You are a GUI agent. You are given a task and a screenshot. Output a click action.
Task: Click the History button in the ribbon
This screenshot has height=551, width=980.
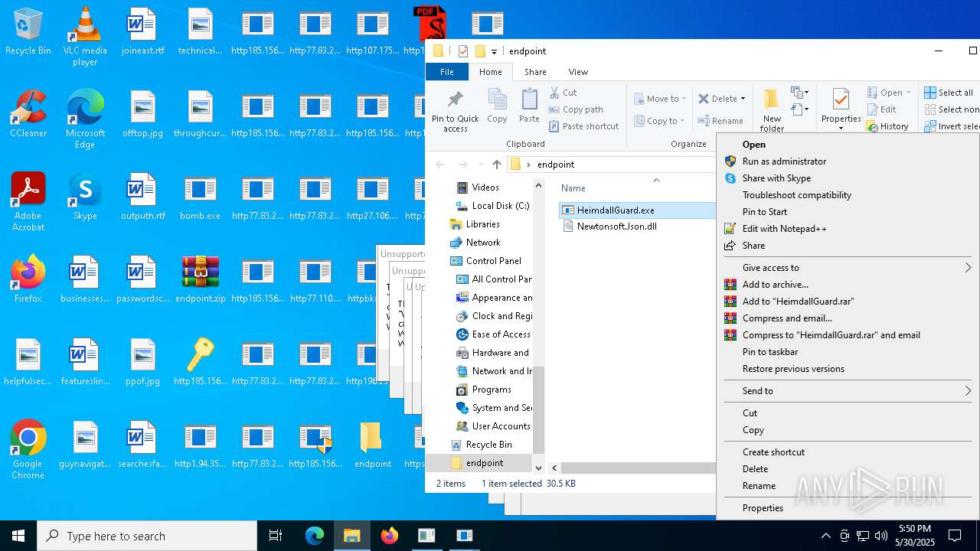[887, 126]
